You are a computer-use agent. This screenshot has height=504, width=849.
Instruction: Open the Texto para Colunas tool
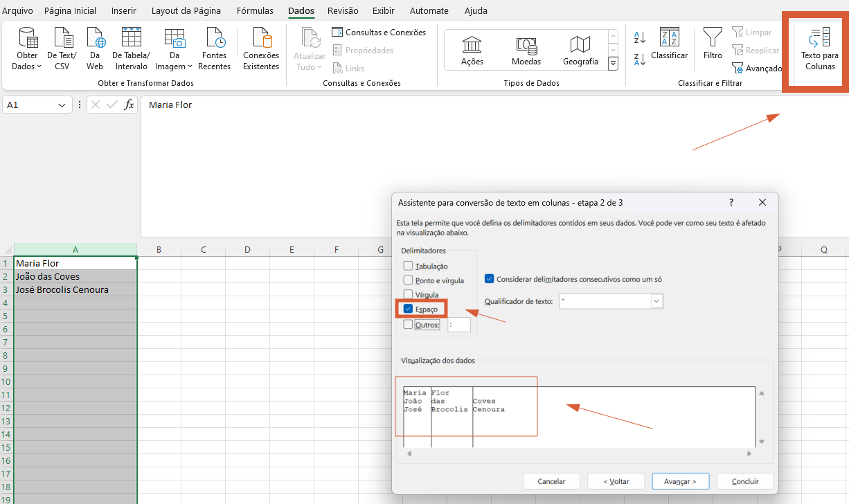819,49
